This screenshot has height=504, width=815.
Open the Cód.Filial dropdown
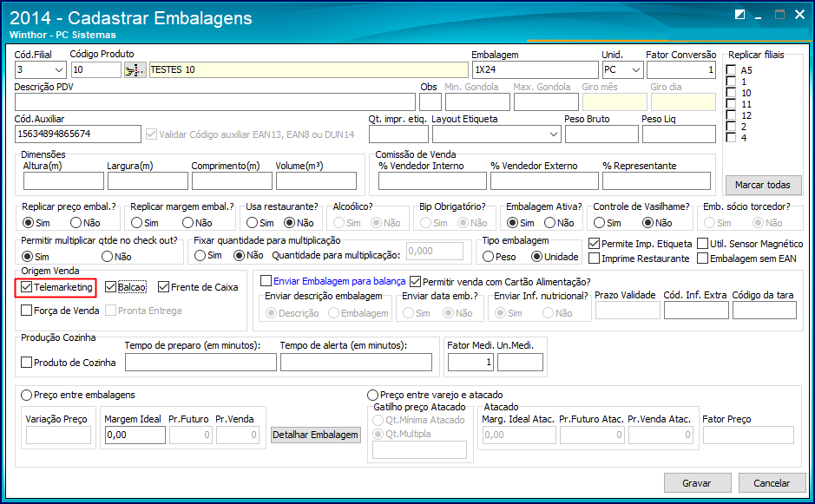point(59,69)
